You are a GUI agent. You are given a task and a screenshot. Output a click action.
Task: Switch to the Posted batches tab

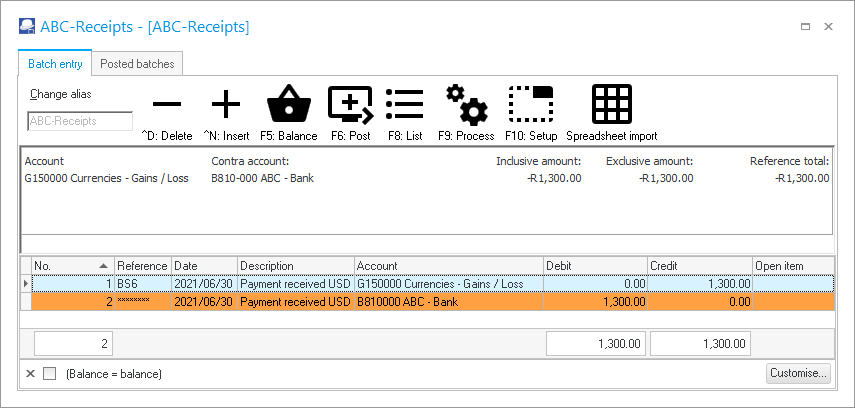click(137, 64)
